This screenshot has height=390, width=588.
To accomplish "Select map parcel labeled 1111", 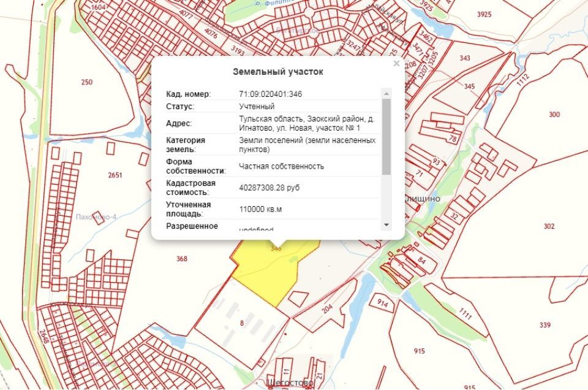I will [465, 313].
